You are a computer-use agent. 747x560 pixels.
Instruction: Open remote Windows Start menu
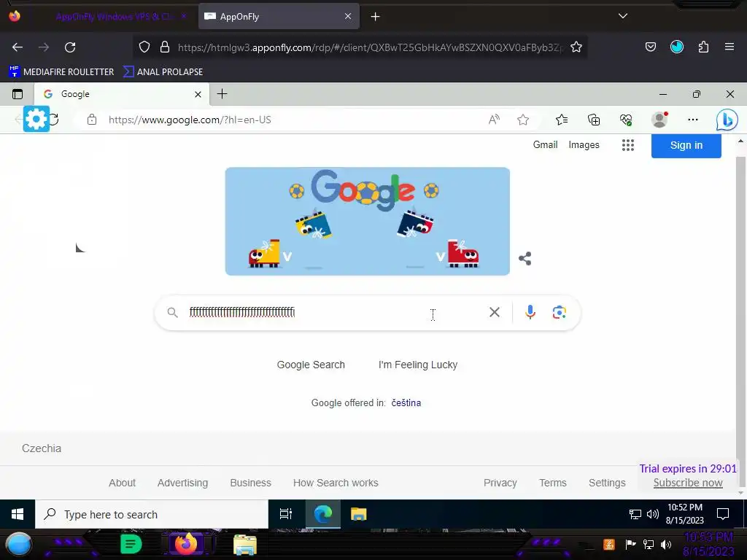click(18, 514)
